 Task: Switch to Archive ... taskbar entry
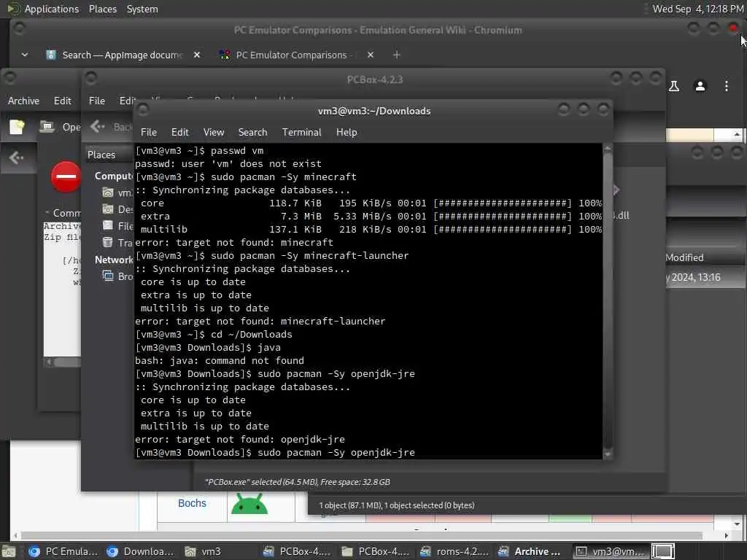point(530,551)
